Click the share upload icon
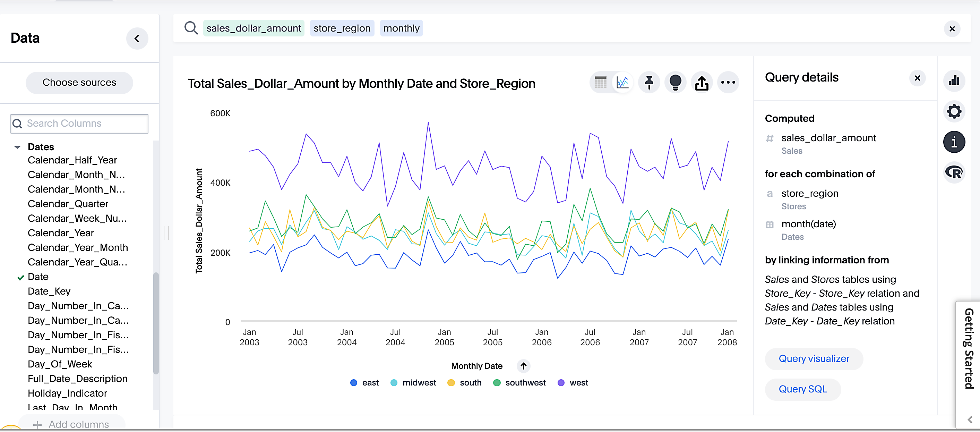980x432 pixels. [x=702, y=82]
